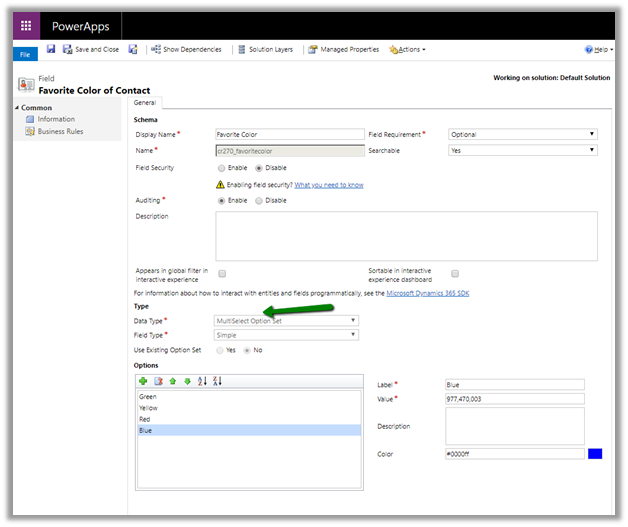628x527 pixels.
Task: Check Appears in global filter checkbox
Action: tap(222, 273)
